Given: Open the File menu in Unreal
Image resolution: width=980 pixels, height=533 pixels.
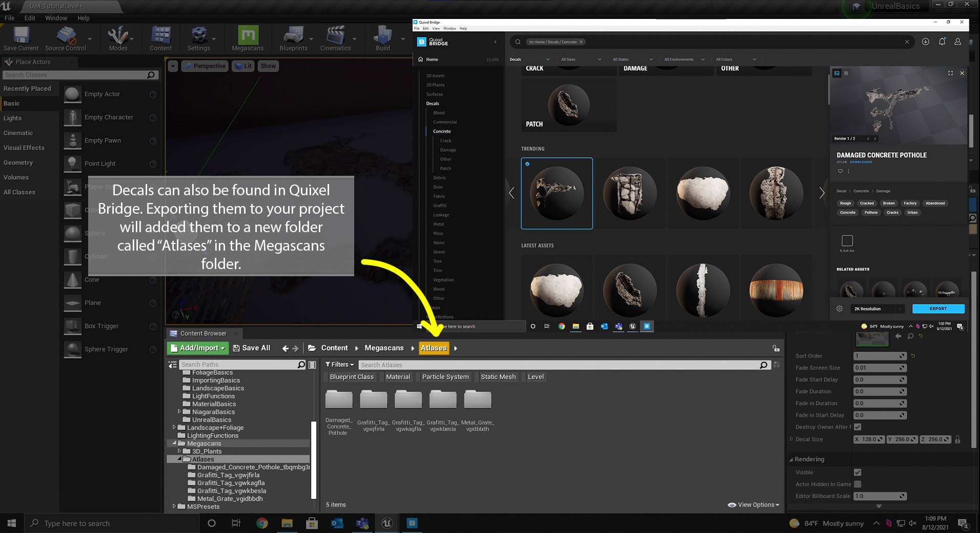Looking at the screenshot, I should (9, 18).
